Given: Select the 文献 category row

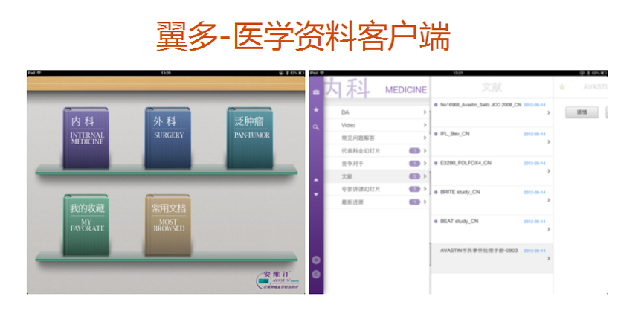Looking at the screenshot, I should (376, 176).
